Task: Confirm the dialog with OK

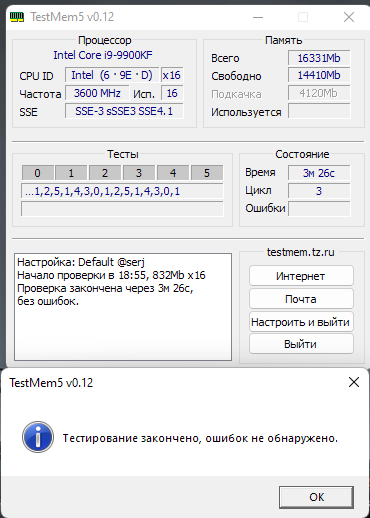Action: click(316, 497)
